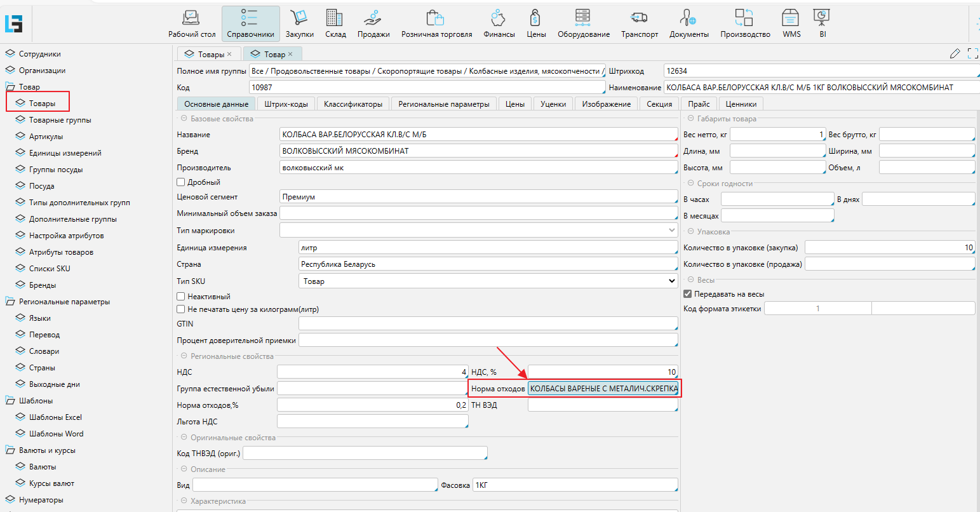Select Бренды in the sidebar
The height and width of the screenshot is (512, 980).
(43, 285)
